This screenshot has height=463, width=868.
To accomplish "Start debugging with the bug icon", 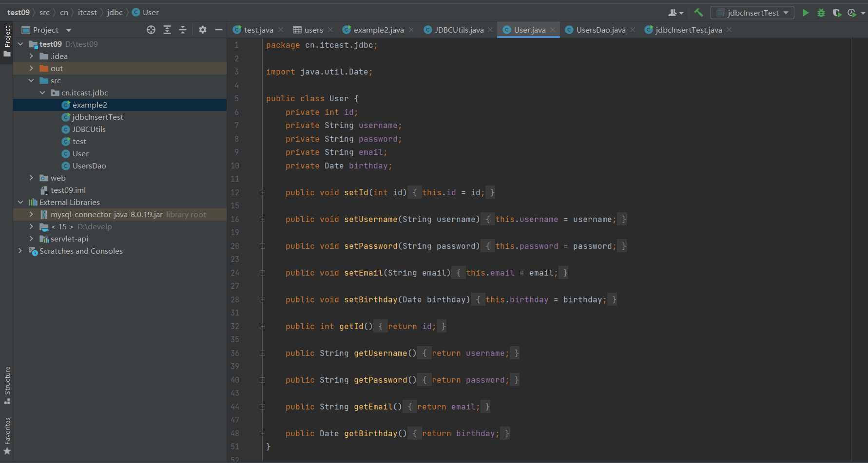I will click(x=821, y=13).
